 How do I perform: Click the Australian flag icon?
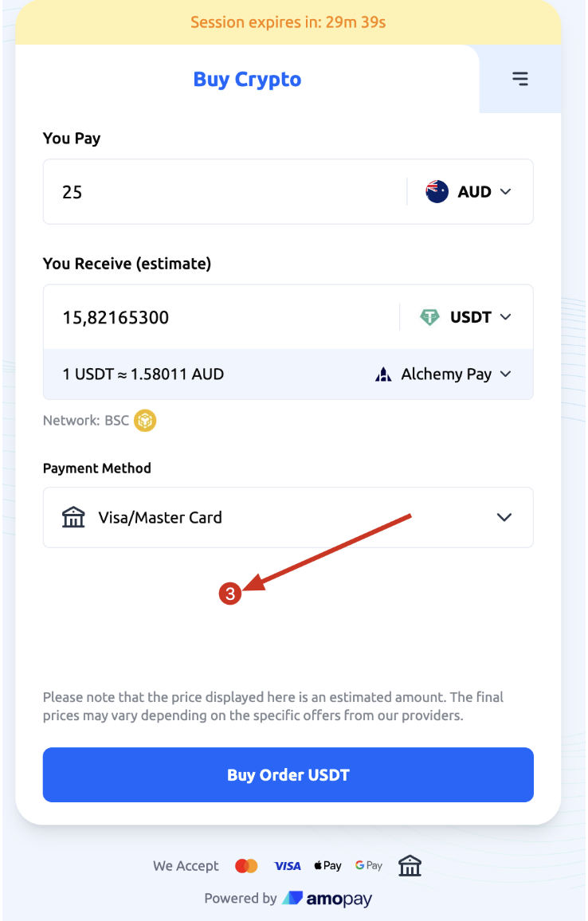coord(437,191)
